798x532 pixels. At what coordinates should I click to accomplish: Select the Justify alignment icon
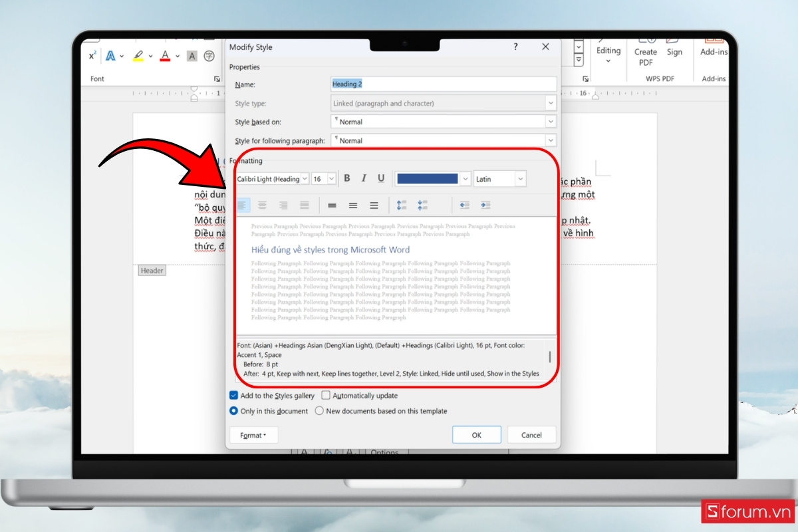pyautogui.click(x=305, y=205)
